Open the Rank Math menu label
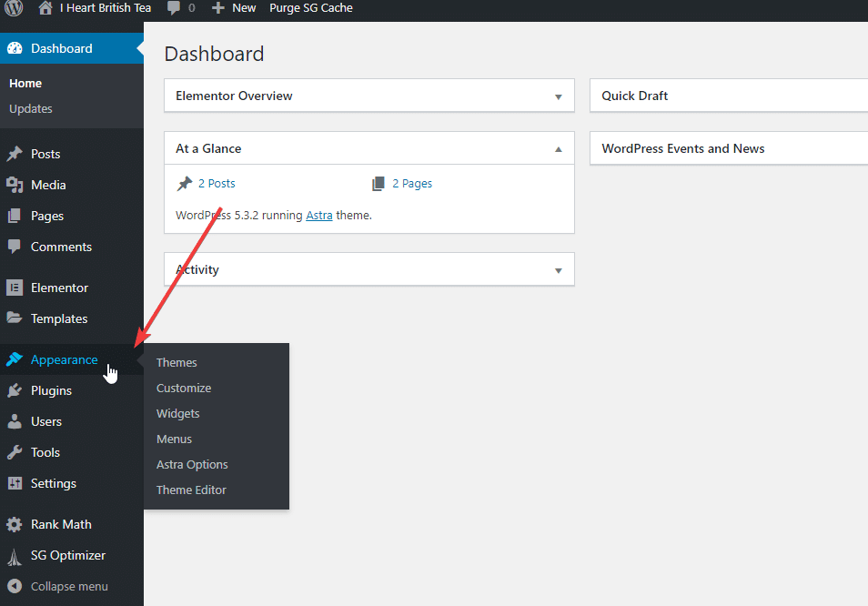 point(61,525)
